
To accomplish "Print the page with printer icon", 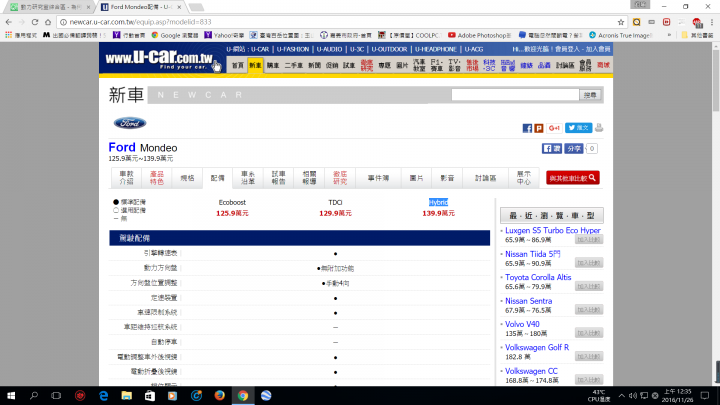I will (599, 128).
